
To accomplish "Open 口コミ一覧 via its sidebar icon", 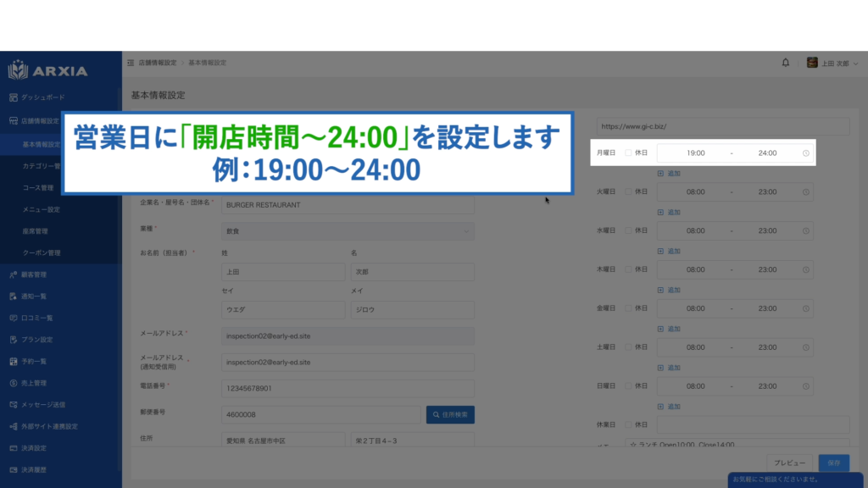I will (14, 319).
